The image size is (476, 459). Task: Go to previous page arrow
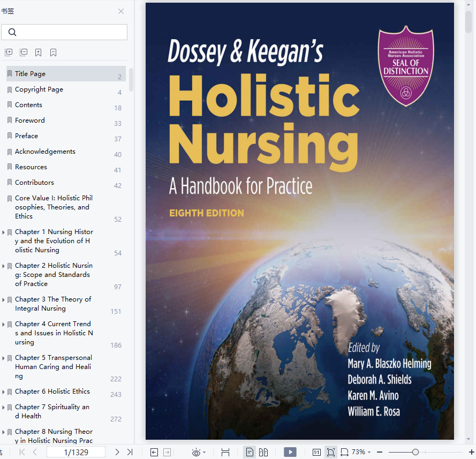35,452
